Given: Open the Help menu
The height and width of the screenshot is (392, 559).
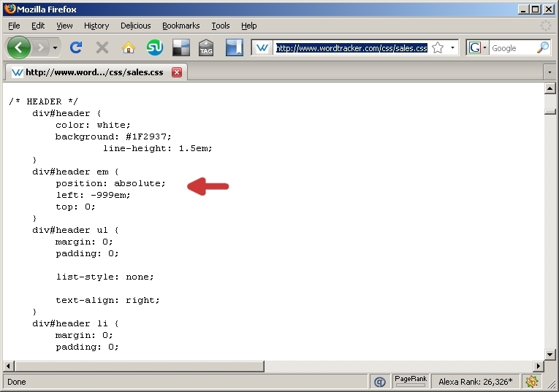Looking at the screenshot, I should click(248, 26).
